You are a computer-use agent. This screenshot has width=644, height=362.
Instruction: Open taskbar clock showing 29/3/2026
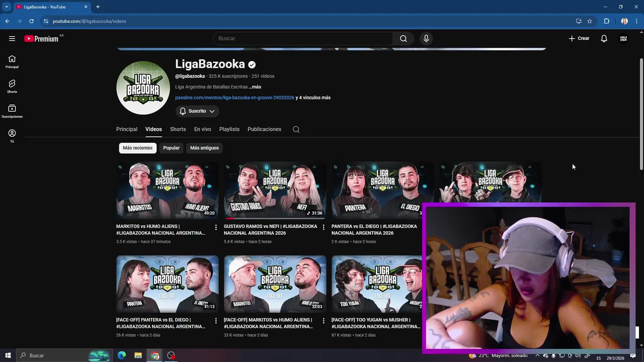pyautogui.click(x=615, y=358)
